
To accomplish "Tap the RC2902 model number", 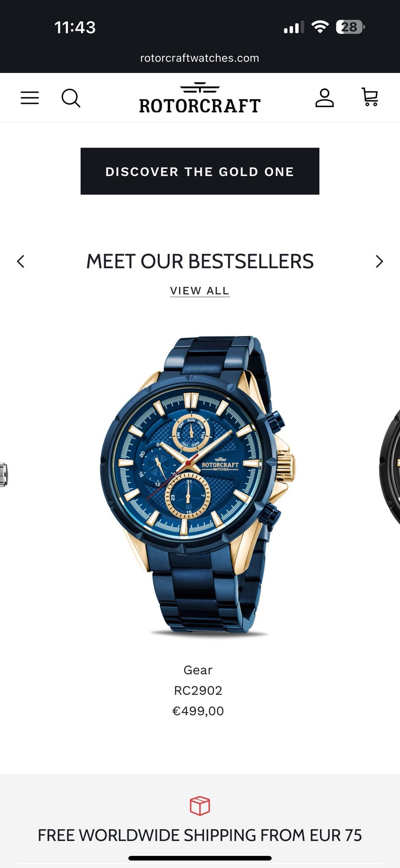I will tap(198, 690).
